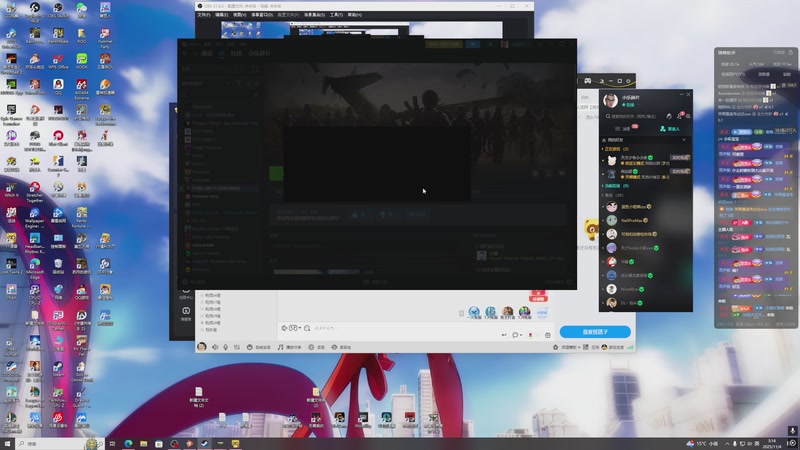Open the gamepad dropdown in the chat input toolbar
This screenshot has height=450, width=800.
(295, 328)
